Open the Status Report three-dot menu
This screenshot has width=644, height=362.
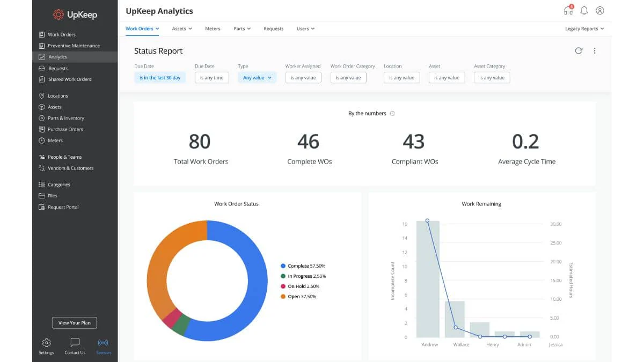coord(595,51)
